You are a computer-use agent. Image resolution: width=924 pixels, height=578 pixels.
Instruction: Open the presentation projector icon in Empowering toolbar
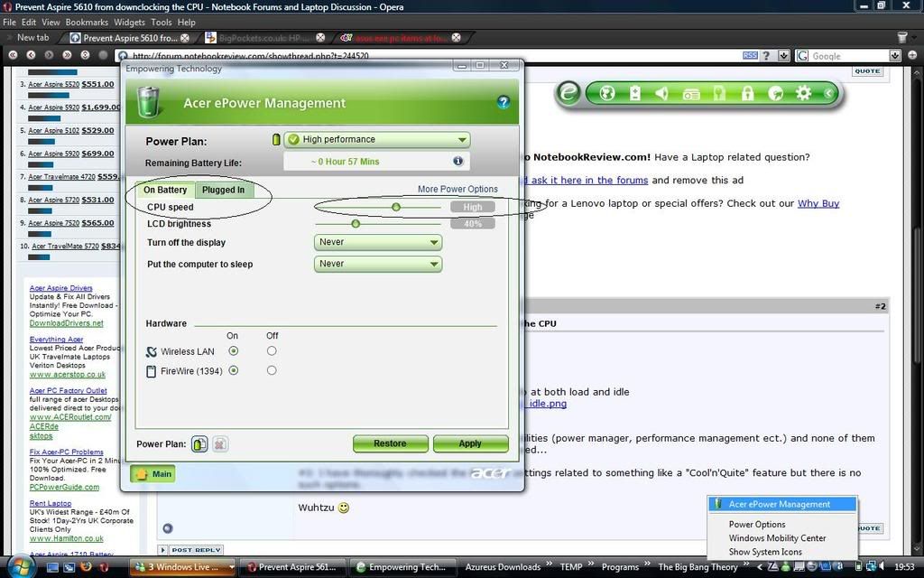pyautogui.click(x=690, y=94)
